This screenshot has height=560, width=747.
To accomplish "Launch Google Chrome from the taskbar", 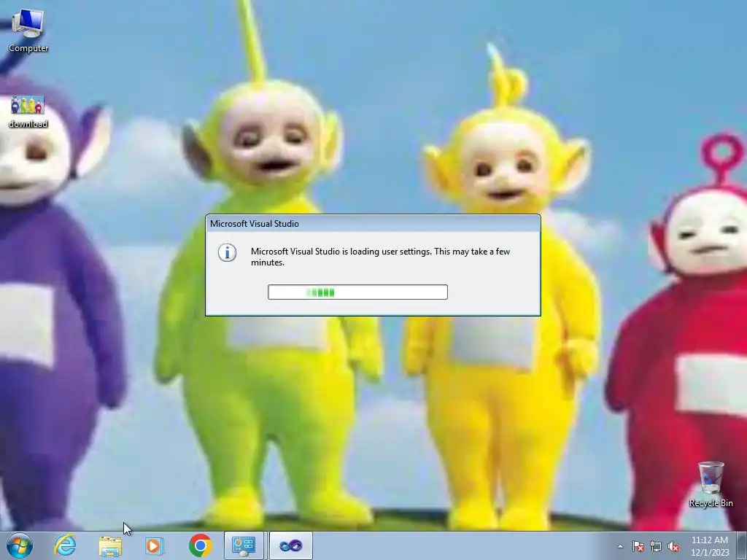I will tap(200, 545).
